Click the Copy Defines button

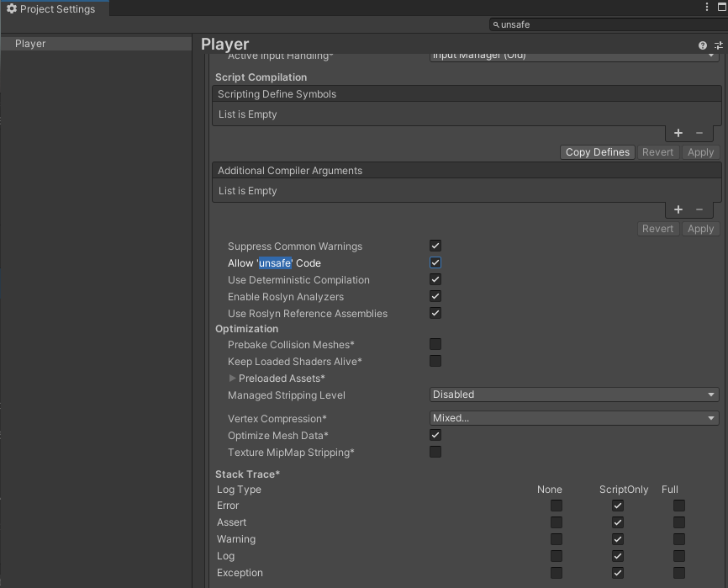pyautogui.click(x=597, y=152)
